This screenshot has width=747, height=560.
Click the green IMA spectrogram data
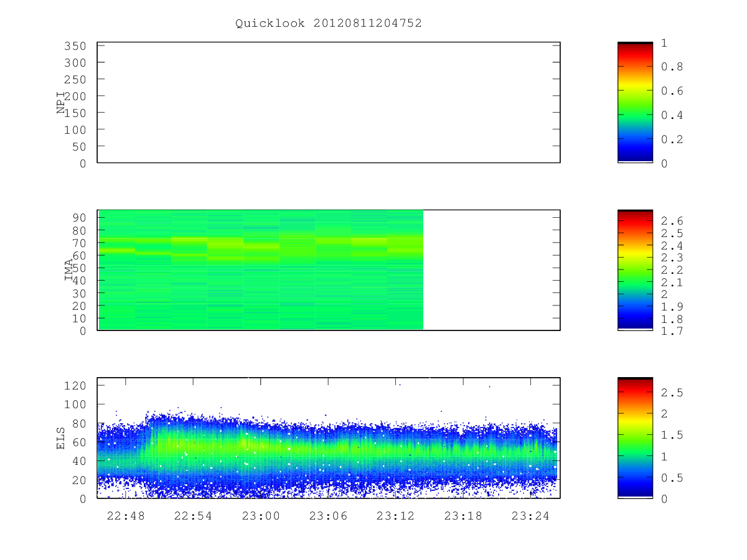point(260,270)
